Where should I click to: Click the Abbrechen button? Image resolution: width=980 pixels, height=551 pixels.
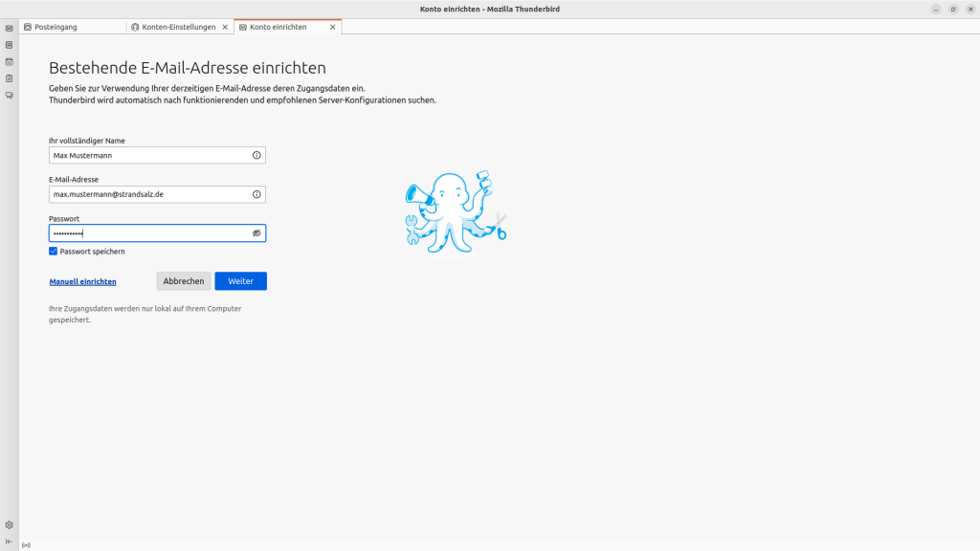[184, 281]
